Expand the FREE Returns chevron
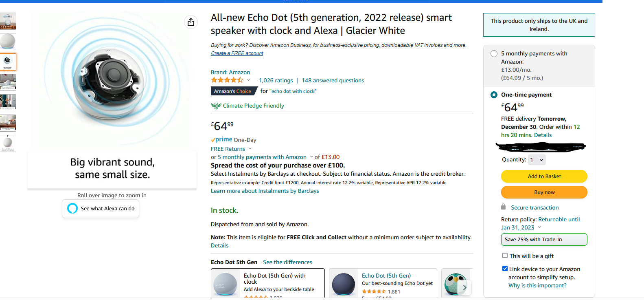 coord(250,149)
